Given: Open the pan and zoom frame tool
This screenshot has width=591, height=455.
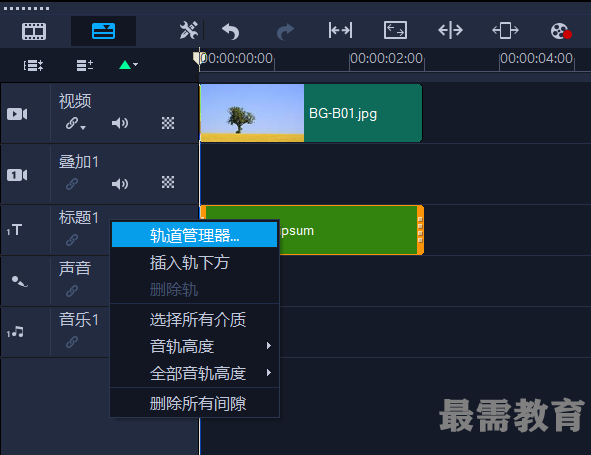Looking at the screenshot, I should 395,30.
